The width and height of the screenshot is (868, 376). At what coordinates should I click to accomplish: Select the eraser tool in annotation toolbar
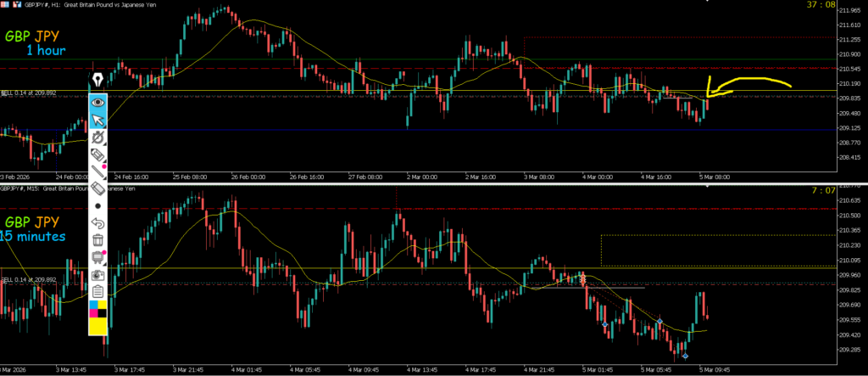98,188
